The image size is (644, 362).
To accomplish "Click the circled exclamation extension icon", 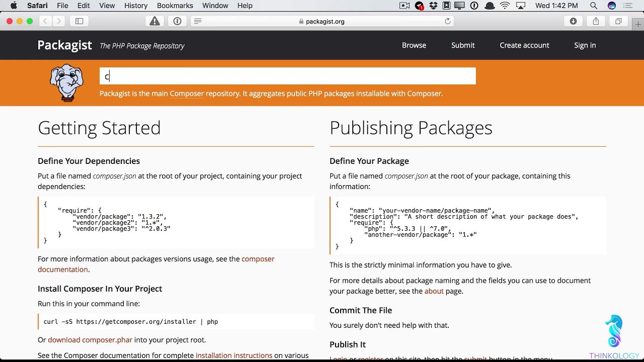I will tap(177, 21).
